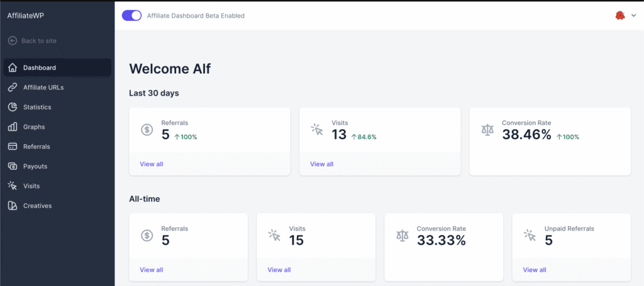Click the Creatives icon in sidebar
The image size is (644, 286).
coord(12,205)
